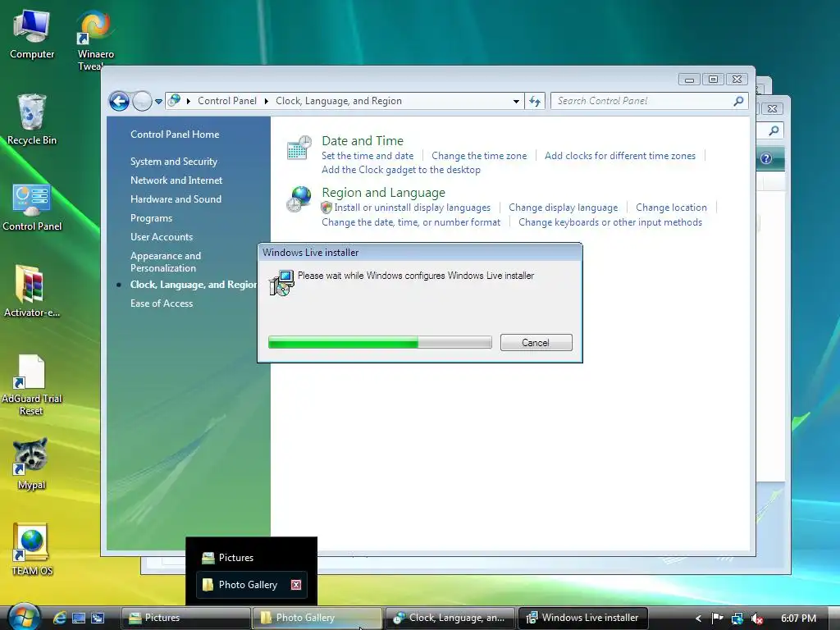840x630 pixels.
Task: Select the AdGuard Trial Reset shortcut
Action: pyautogui.click(x=32, y=386)
